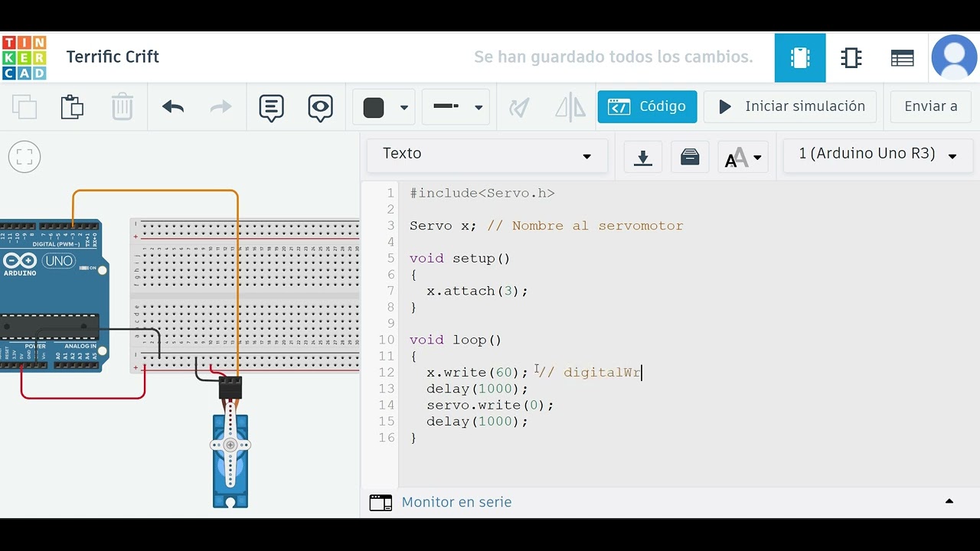The width and height of the screenshot is (980, 551).
Task: Place cursor on the #include<Servo.h> line
Action: [482, 193]
